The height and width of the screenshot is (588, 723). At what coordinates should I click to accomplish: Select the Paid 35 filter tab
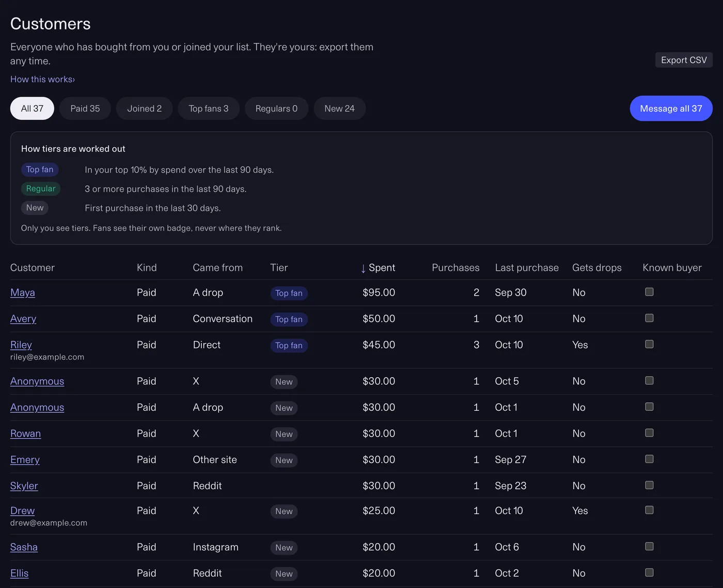[x=85, y=109]
